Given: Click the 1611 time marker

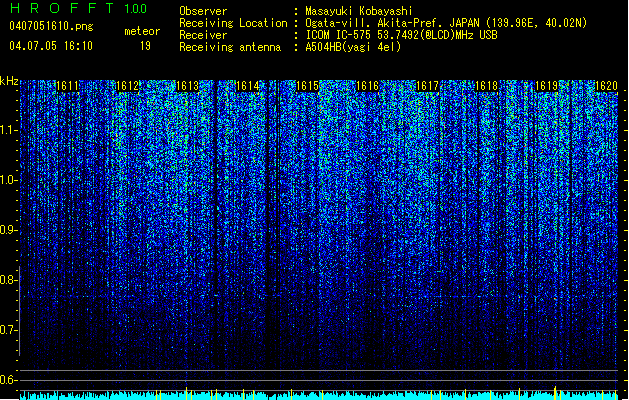Looking at the screenshot, I should click(67, 86).
